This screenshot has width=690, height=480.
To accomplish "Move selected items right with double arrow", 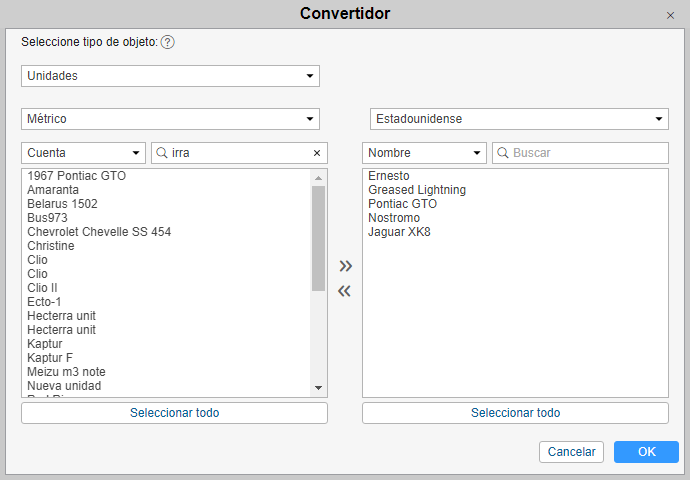I will tap(345, 266).
